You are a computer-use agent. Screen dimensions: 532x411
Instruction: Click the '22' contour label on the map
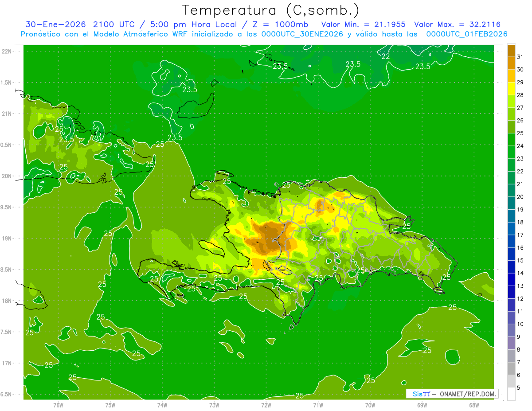[386, 56]
